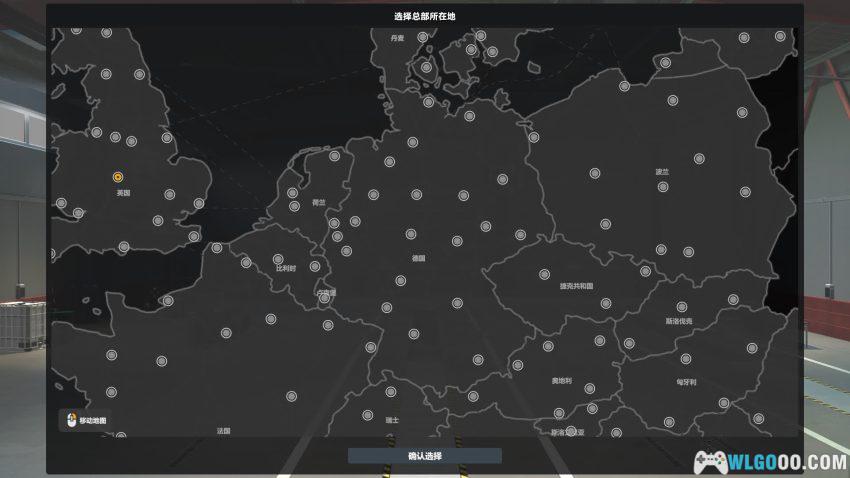The width and height of the screenshot is (850, 478).
Task: Choose the city marker above 捷克共和国 label
Action: (x=544, y=274)
